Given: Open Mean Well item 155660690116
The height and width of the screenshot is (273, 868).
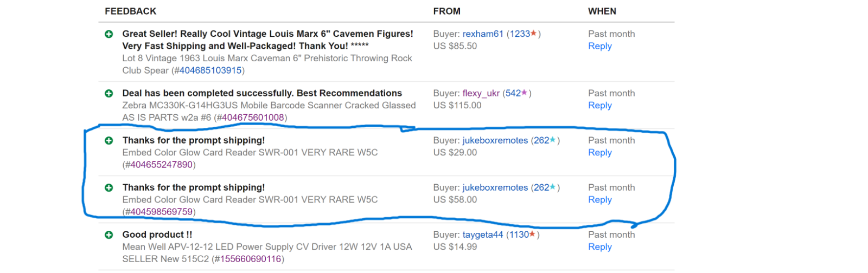Looking at the screenshot, I should click(x=250, y=259).
